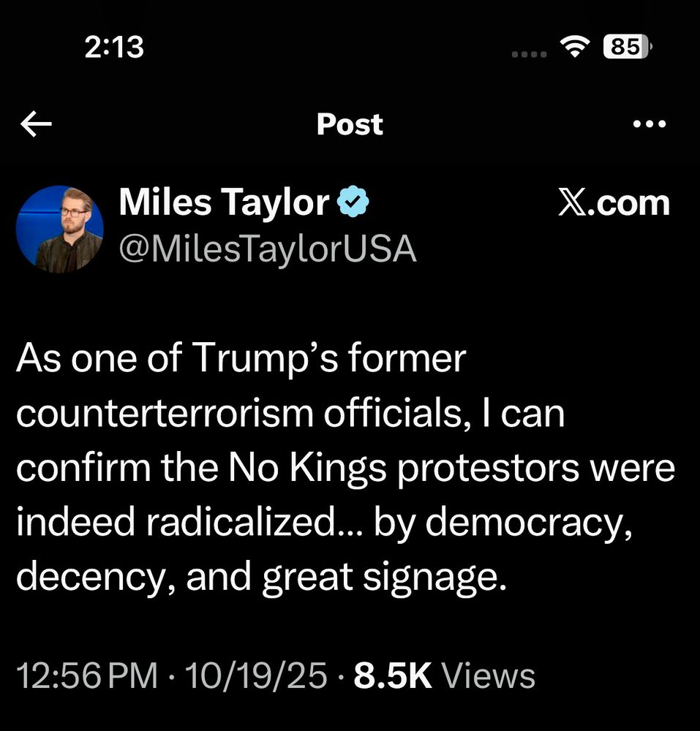Open the more options ellipsis menu
The image size is (700, 731).
point(649,124)
